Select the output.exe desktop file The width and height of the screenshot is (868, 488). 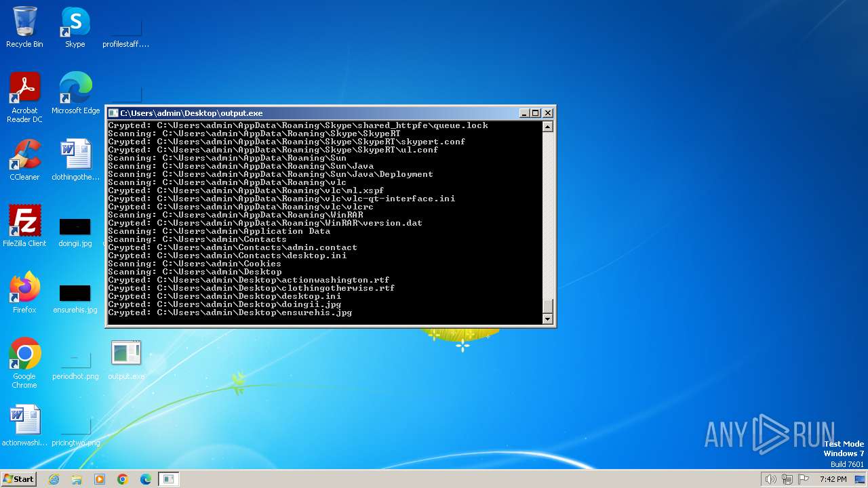coord(126,359)
